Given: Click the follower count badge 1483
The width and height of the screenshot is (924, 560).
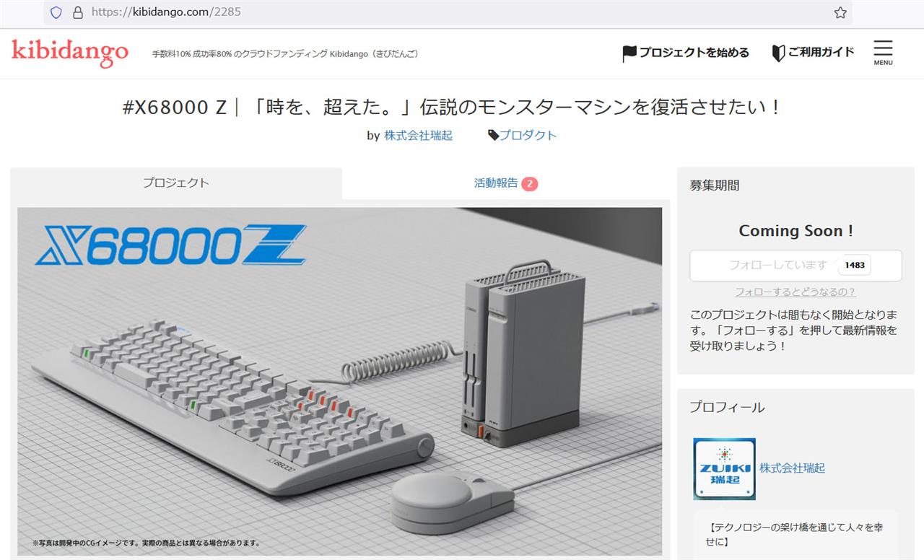Looking at the screenshot, I should (x=855, y=265).
